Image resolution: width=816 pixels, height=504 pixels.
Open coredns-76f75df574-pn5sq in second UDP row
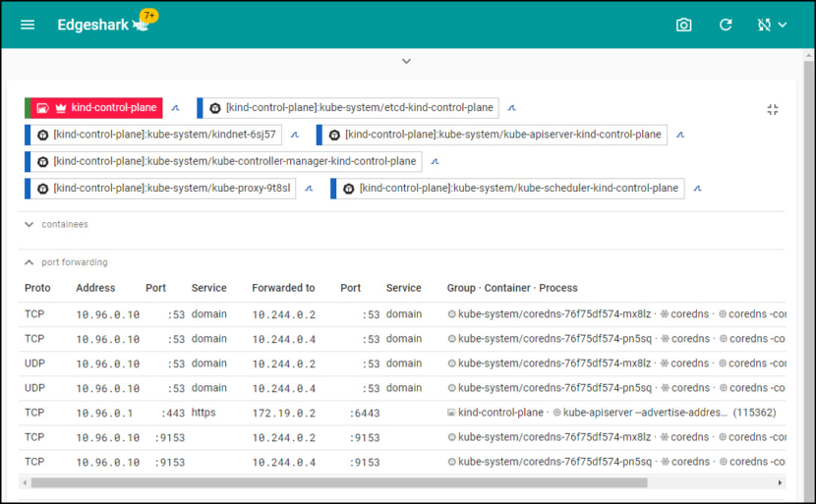point(554,388)
